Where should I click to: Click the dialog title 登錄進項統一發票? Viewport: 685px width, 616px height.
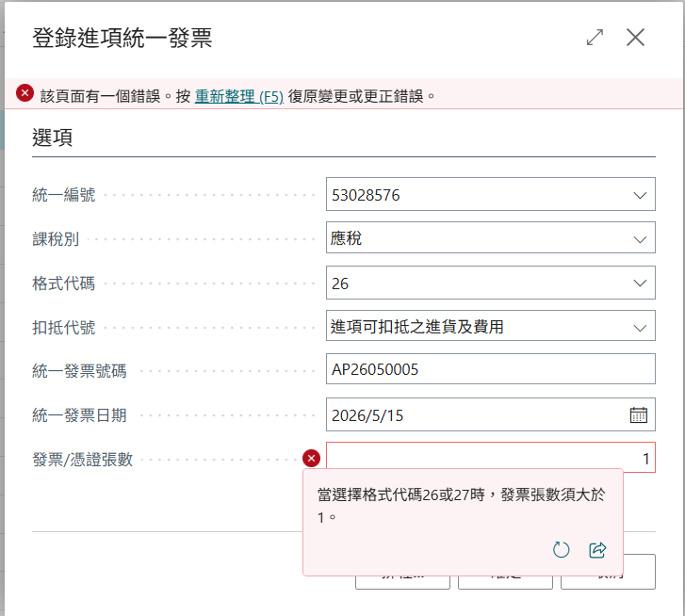pyautogui.click(x=122, y=38)
